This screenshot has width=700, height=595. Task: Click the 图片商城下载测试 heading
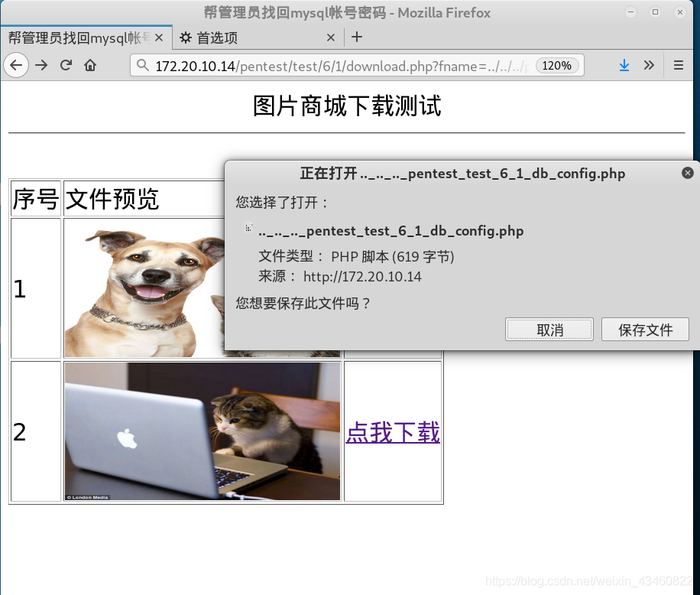[347, 106]
